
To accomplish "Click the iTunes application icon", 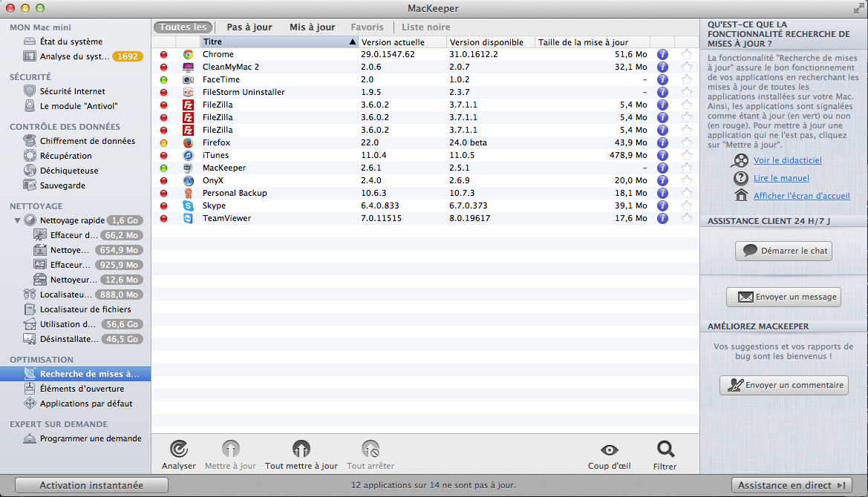I will 188,155.
